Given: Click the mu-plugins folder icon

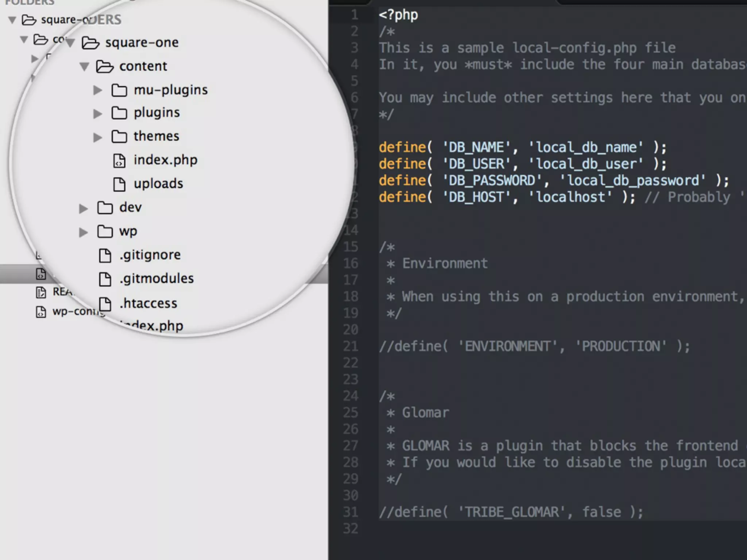Looking at the screenshot, I should click(x=119, y=90).
